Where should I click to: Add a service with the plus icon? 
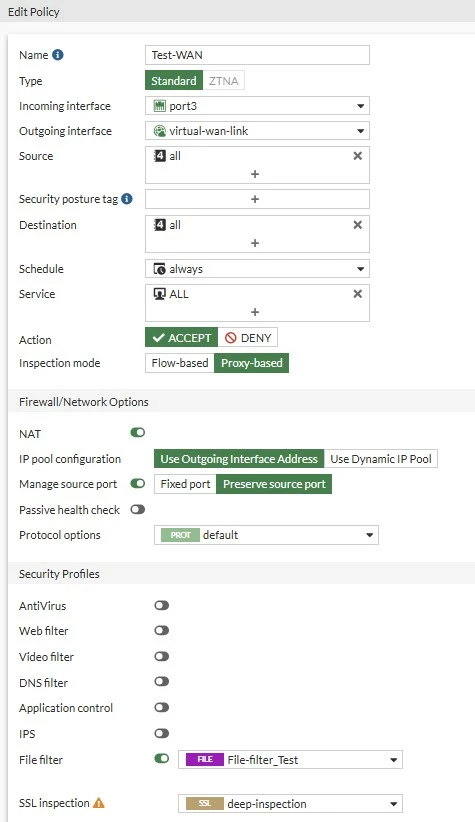255,312
